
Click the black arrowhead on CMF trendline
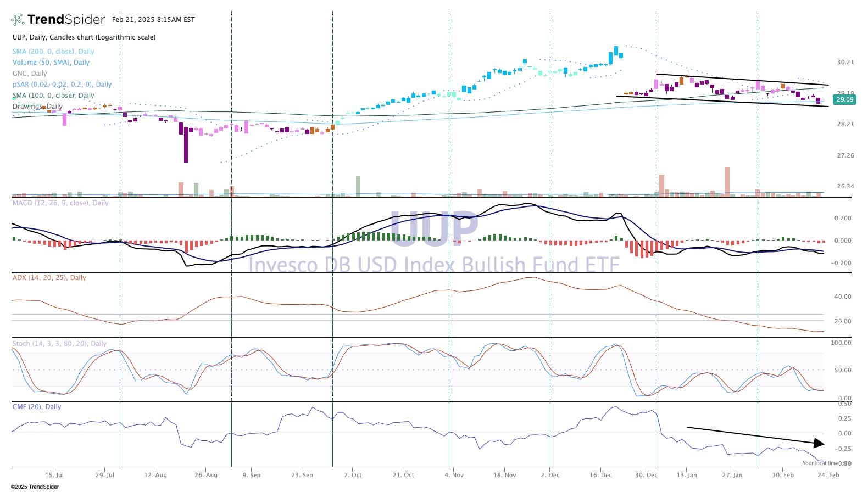point(819,443)
